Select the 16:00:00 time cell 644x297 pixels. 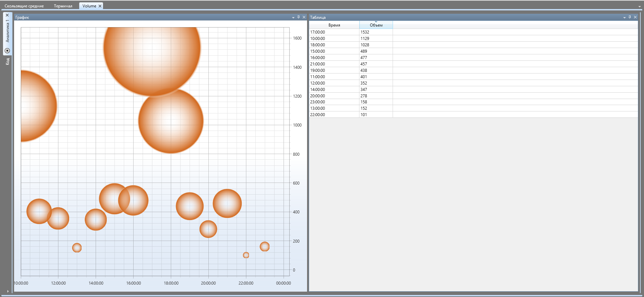(334, 58)
